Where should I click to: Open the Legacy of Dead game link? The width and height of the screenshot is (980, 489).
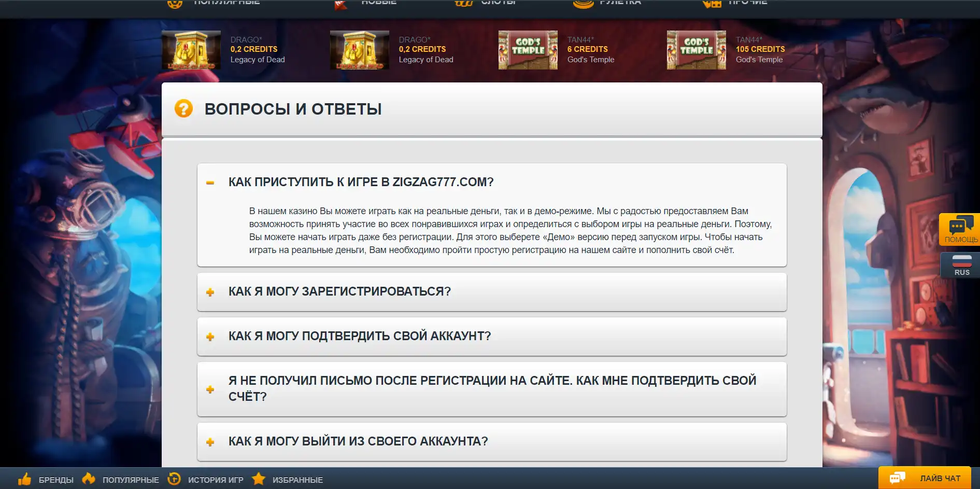click(258, 60)
